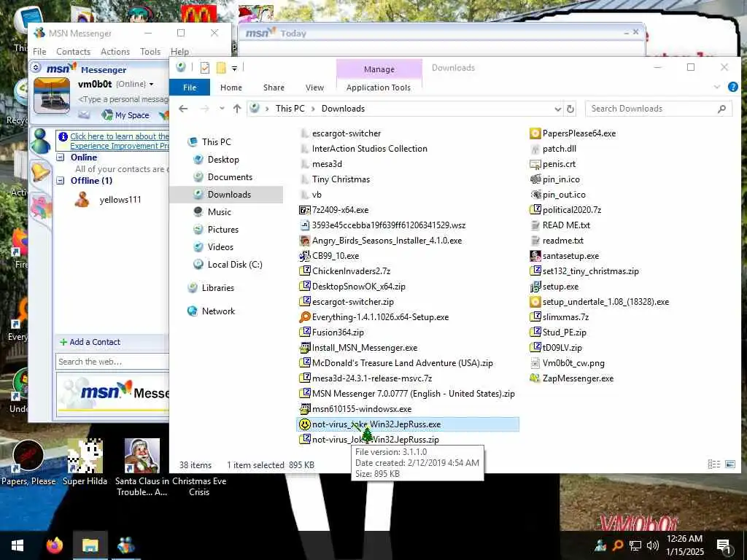
Task: Select Documents in navigation pane
Action: [x=230, y=177]
